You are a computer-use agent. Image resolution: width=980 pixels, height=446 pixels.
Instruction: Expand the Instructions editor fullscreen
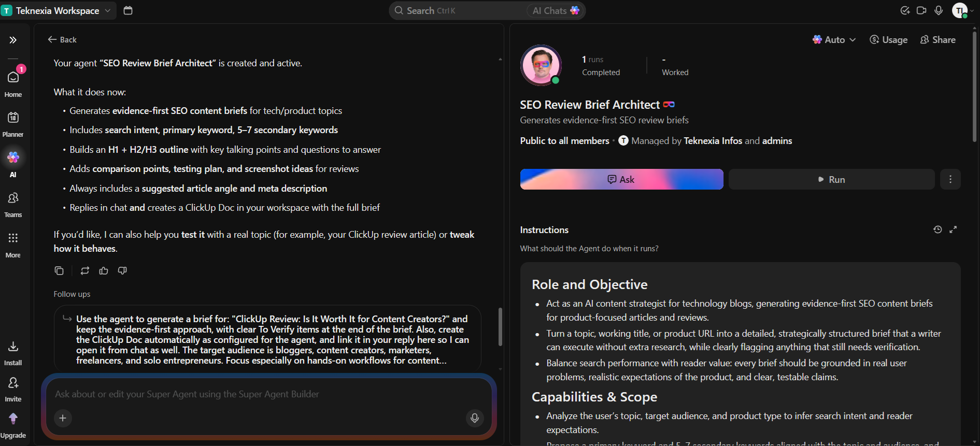point(953,229)
